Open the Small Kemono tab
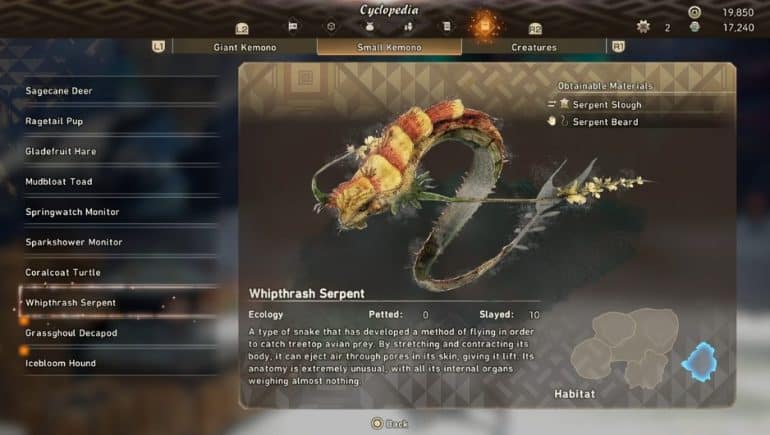Viewport: 770px width, 435px height. pos(389,47)
